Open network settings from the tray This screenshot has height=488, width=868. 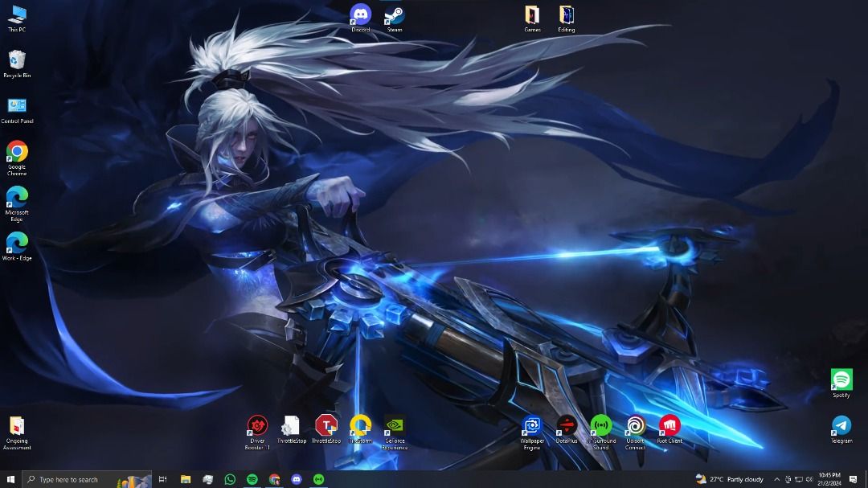[x=798, y=479]
